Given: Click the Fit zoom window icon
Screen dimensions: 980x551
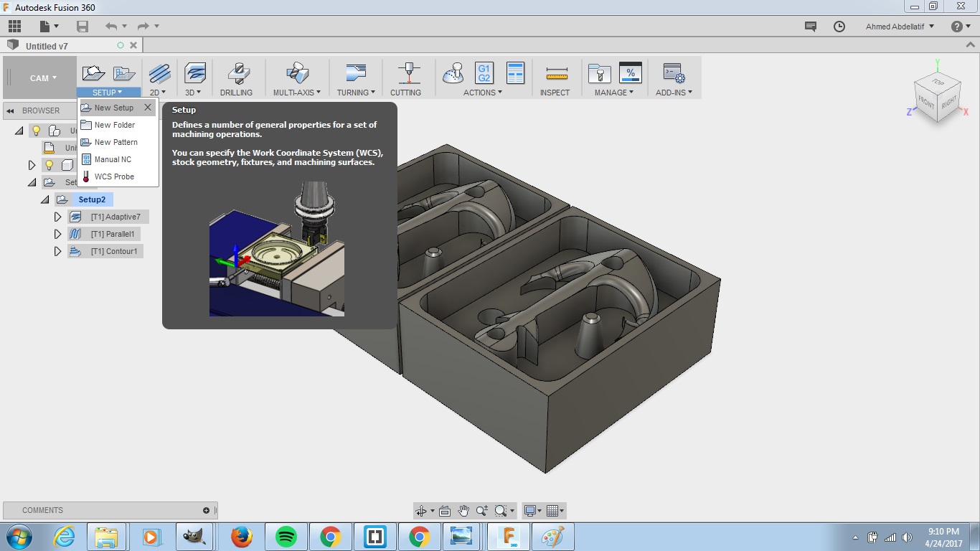Looking at the screenshot, I should click(502, 511).
